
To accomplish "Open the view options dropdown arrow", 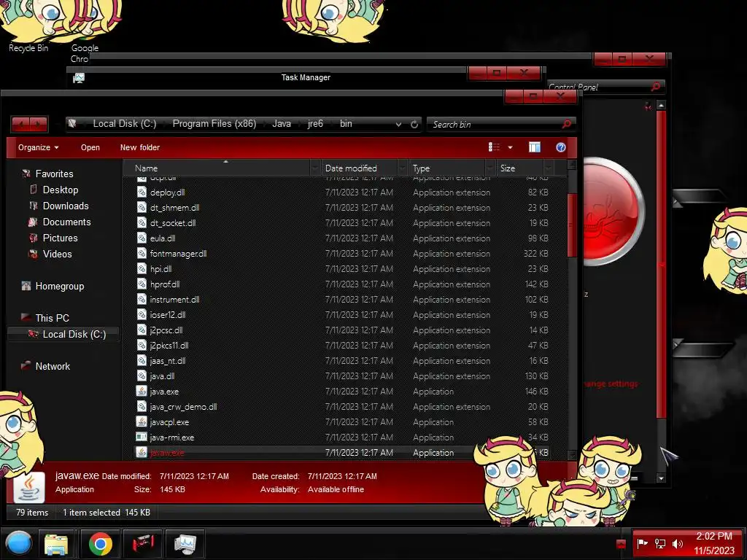I will pos(510,147).
